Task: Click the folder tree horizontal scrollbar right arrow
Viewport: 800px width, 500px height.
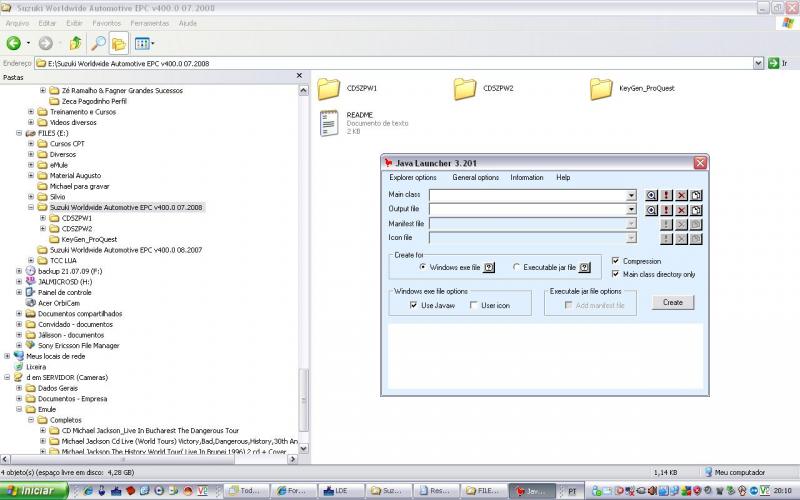Action: (x=292, y=459)
